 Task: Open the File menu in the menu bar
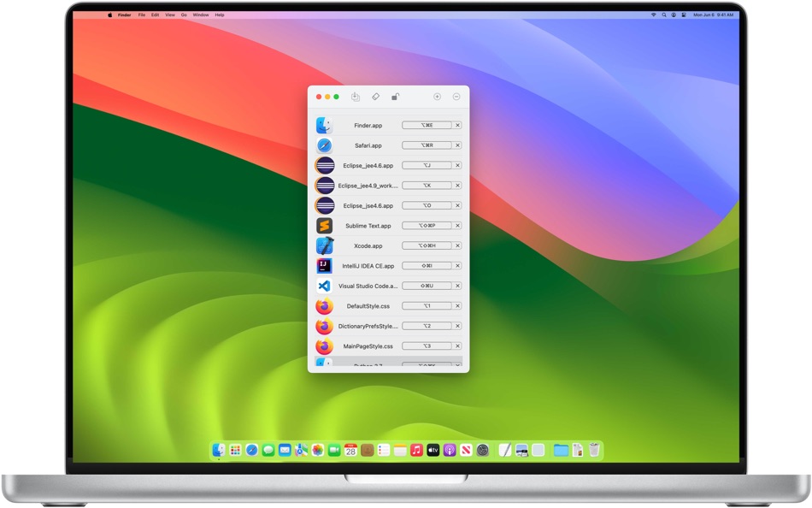[x=141, y=15]
